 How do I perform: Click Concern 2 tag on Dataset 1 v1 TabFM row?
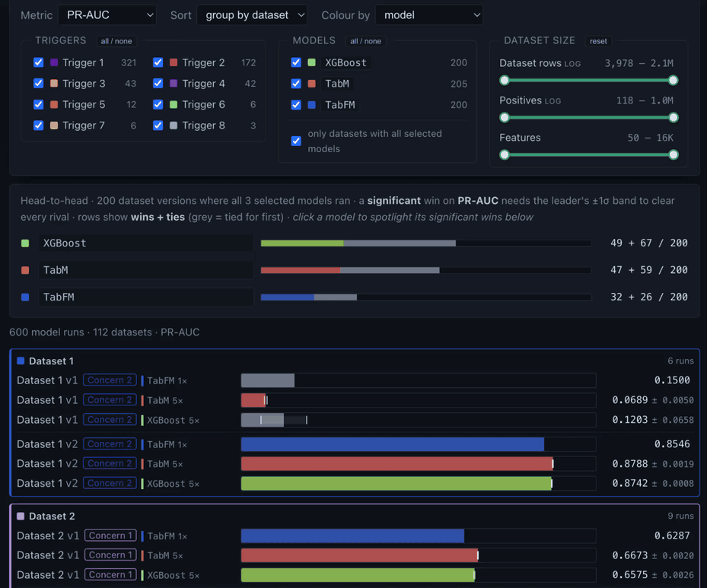110,380
